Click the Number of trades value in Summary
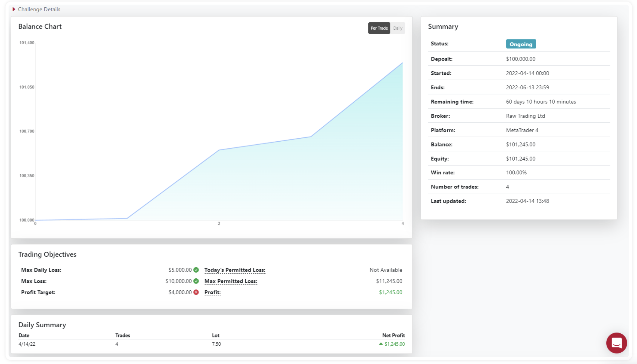Image resolution: width=637 pixels, height=364 pixels. pos(507,187)
